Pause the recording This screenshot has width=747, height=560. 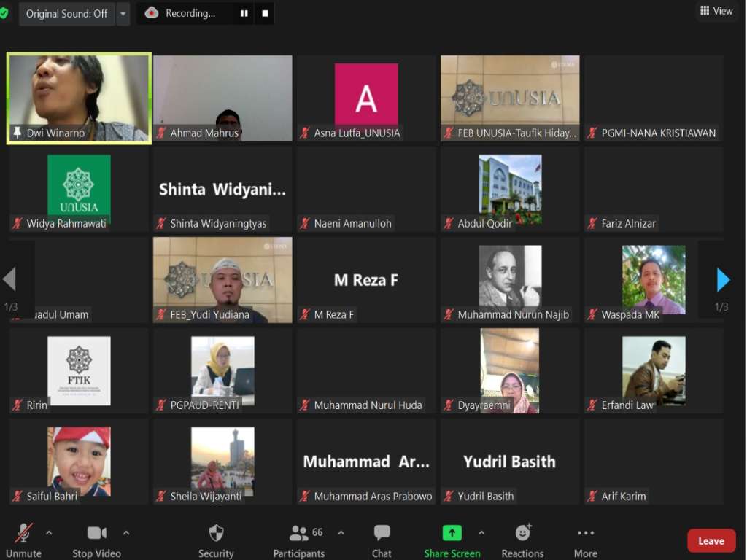pyautogui.click(x=244, y=13)
